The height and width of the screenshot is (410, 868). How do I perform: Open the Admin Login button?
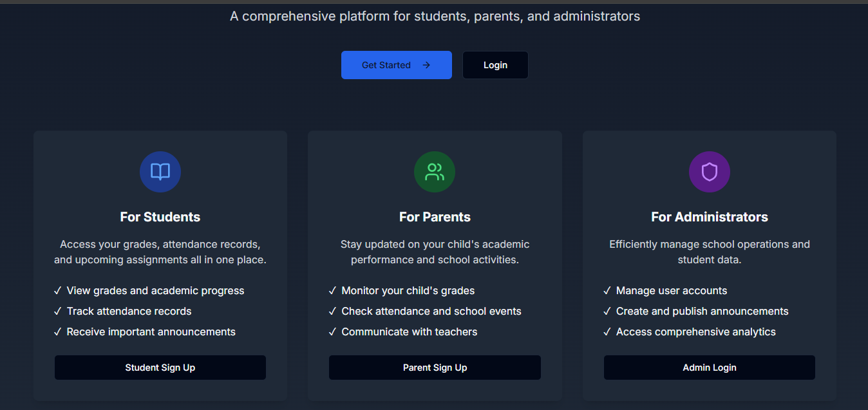point(709,368)
